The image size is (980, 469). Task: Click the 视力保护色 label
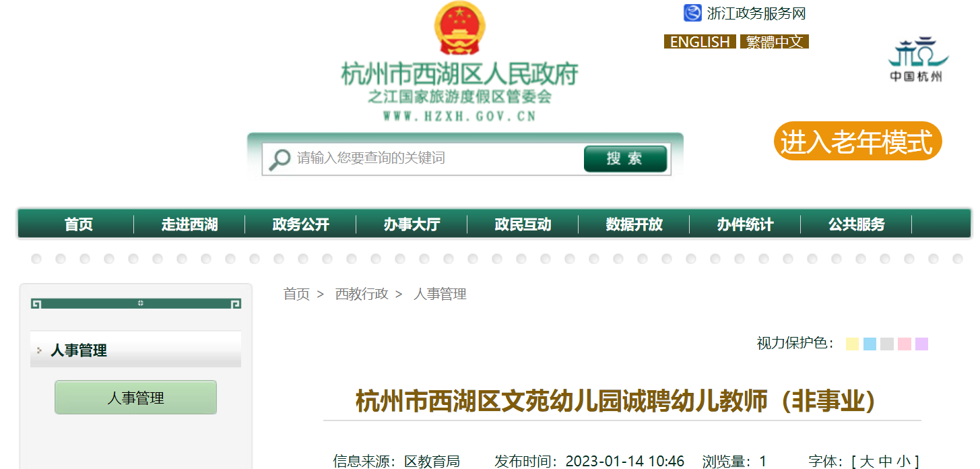point(795,344)
